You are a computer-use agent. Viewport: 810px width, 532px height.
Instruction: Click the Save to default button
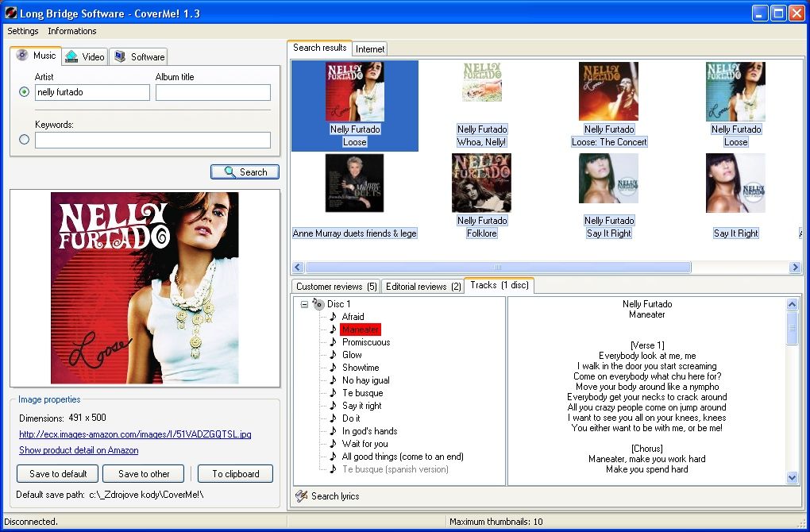click(x=59, y=473)
